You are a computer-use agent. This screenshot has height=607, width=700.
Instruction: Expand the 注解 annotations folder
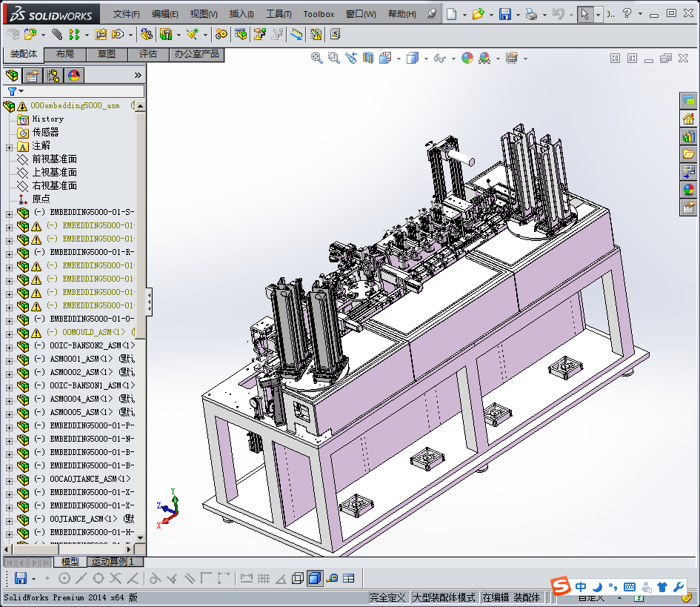coord(9,146)
